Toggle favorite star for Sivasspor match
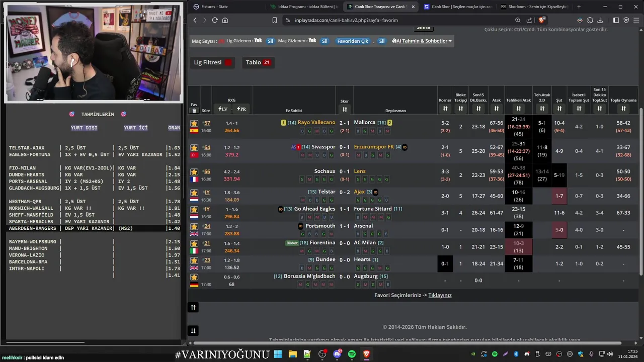This screenshot has width=644, height=362. [x=194, y=148]
